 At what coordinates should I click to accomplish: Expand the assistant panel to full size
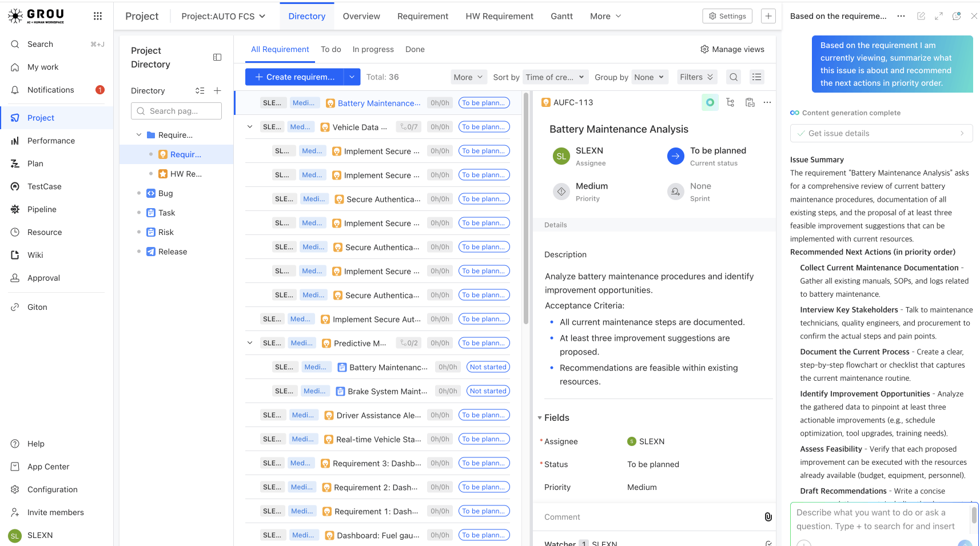(x=939, y=16)
